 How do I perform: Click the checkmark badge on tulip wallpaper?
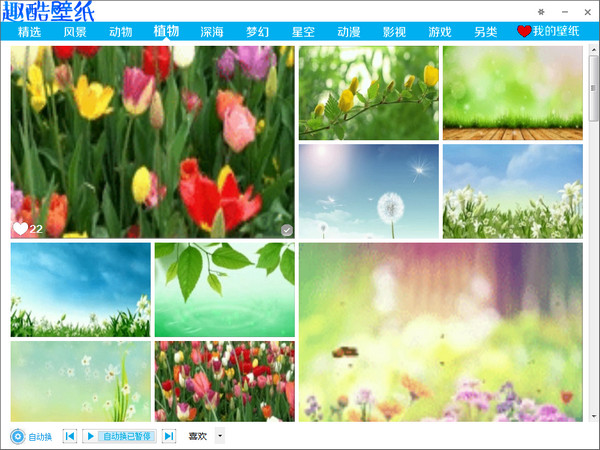click(287, 230)
